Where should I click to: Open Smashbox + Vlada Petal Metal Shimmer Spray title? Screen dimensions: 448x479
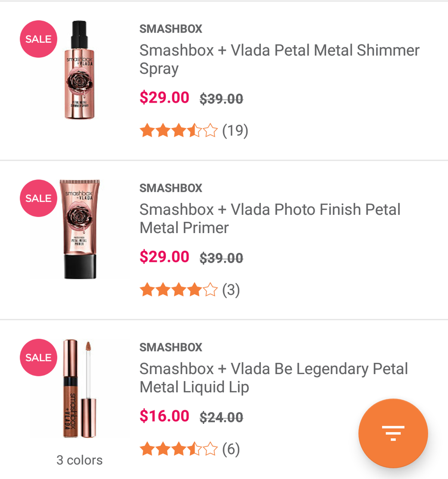click(279, 59)
